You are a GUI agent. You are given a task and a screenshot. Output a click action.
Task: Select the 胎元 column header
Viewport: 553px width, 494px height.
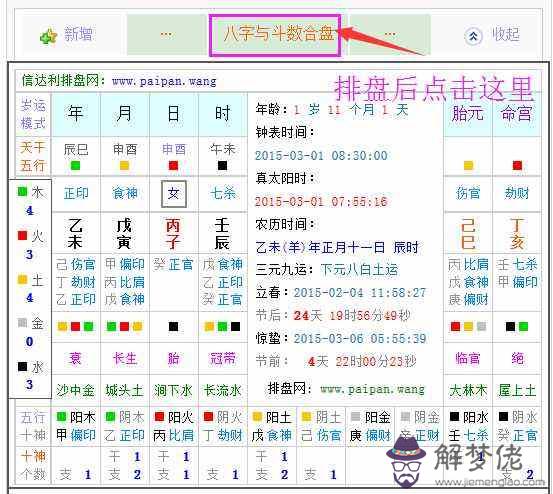[468, 114]
